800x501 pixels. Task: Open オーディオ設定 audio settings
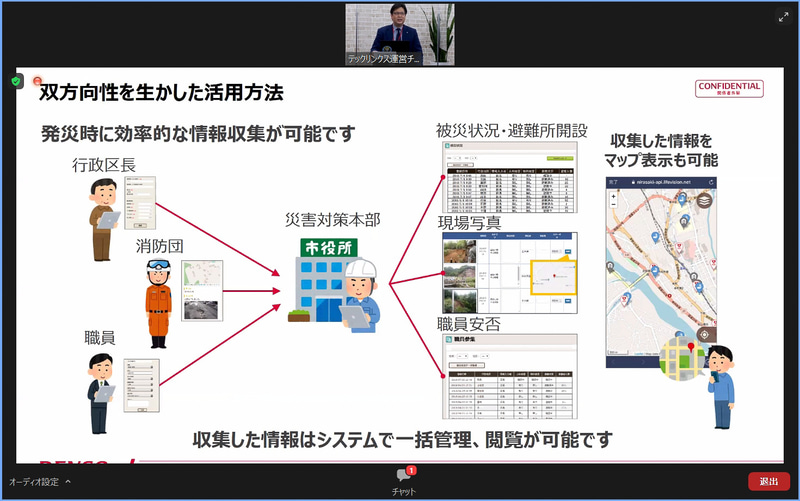coord(34,482)
